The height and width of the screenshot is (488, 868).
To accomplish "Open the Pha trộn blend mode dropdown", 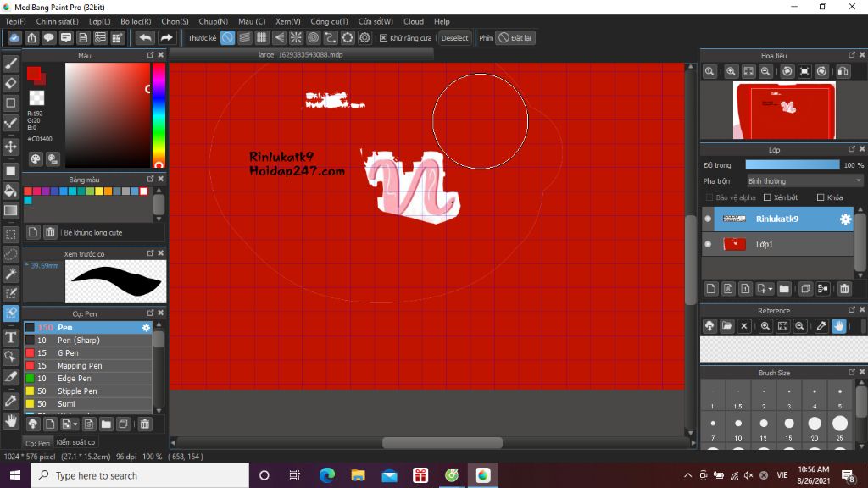I will pos(804,181).
